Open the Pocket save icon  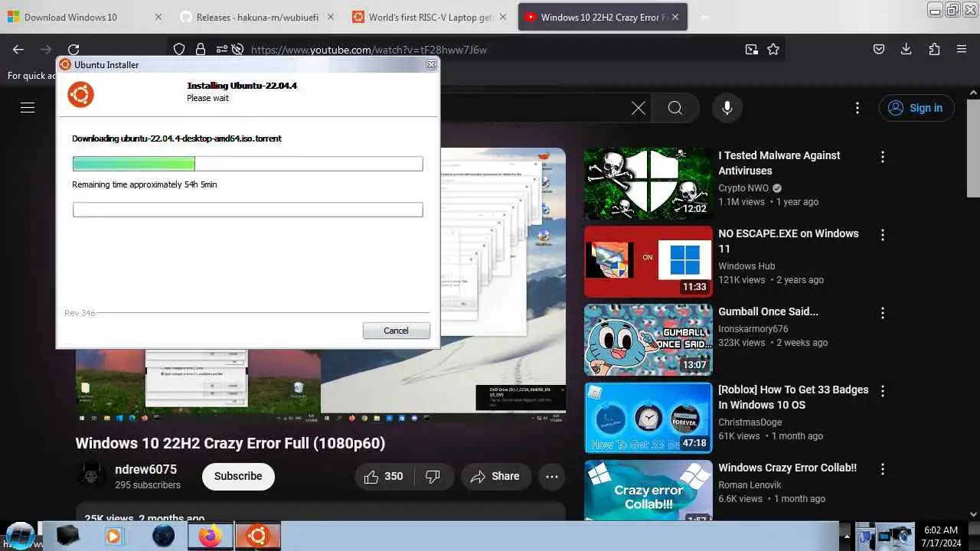click(x=879, y=49)
